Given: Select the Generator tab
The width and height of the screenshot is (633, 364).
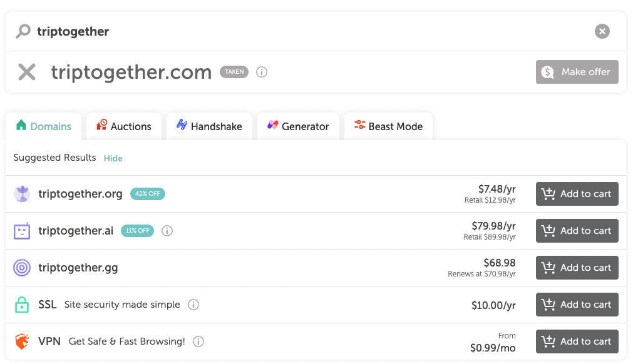Looking at the screenshot, I should (298, 126).
